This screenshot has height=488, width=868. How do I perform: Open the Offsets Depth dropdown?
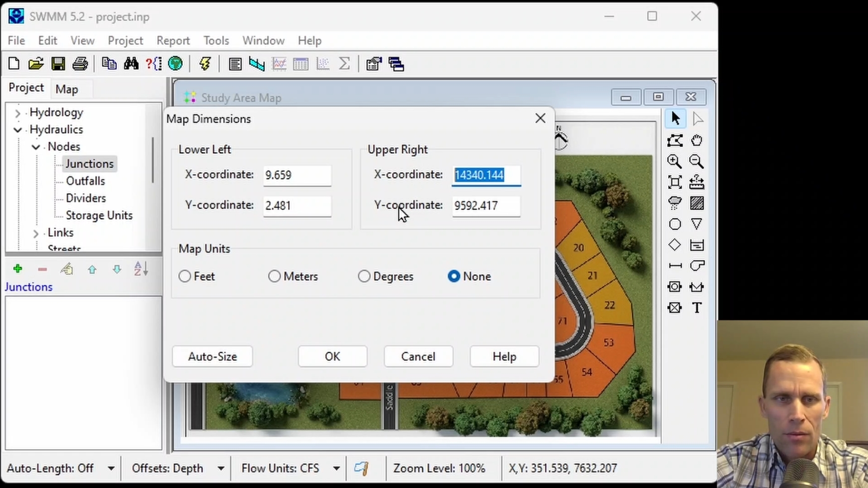[x=221, y=469]
